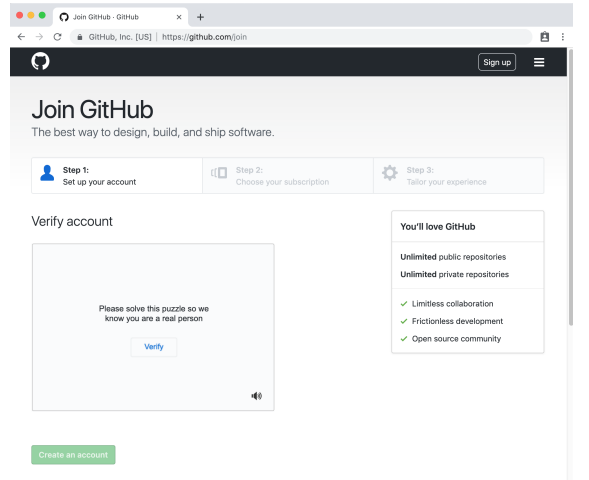Viewport: 589px width, 480px height.
Task: Click the green maximize window button
Action: pos(42,15)
